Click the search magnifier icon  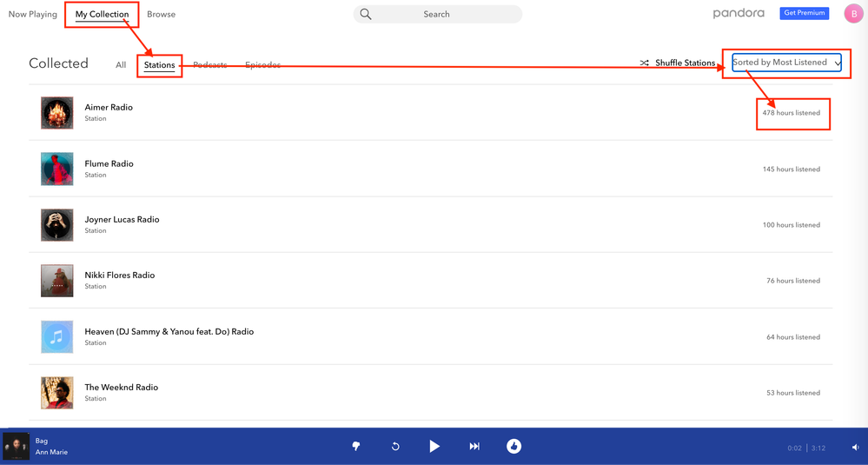tap(366, 14)
